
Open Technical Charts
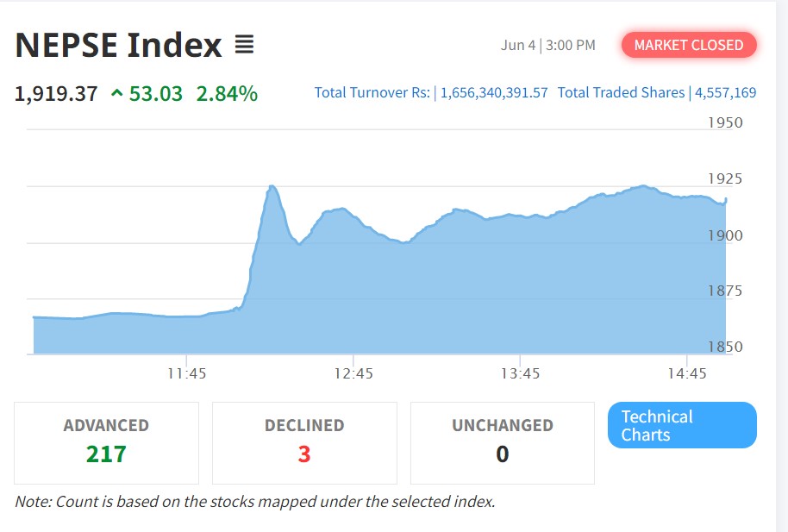[682, 425]
